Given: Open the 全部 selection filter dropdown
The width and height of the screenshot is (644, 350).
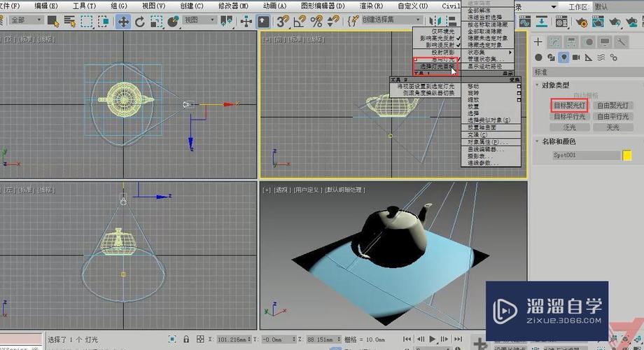Looking at the screenshot, I should (x=27, y=21).
